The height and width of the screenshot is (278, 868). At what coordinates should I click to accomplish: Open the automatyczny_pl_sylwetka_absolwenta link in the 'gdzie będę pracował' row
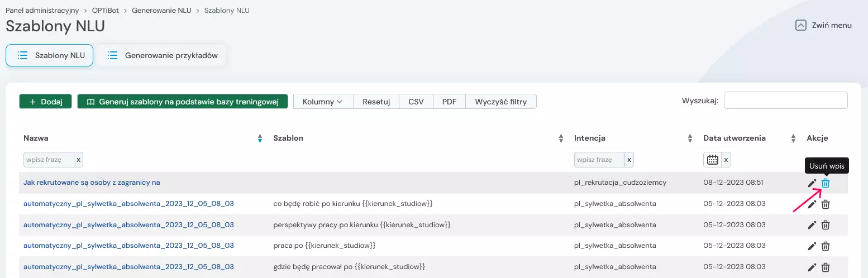pyautogui.click(x=128, y=267)
